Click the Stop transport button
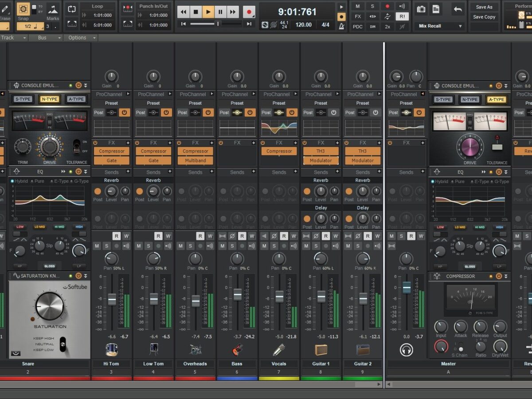 point(196,12)
